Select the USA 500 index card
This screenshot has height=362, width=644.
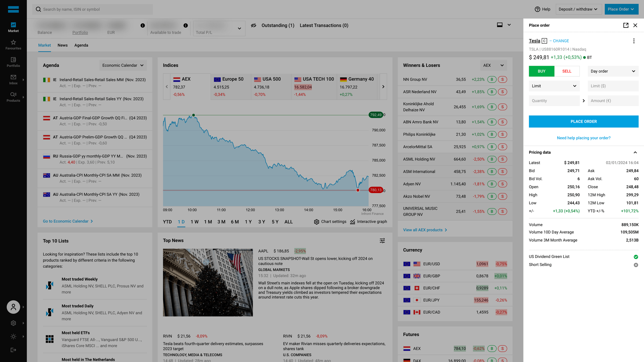[x=271, y=87]
